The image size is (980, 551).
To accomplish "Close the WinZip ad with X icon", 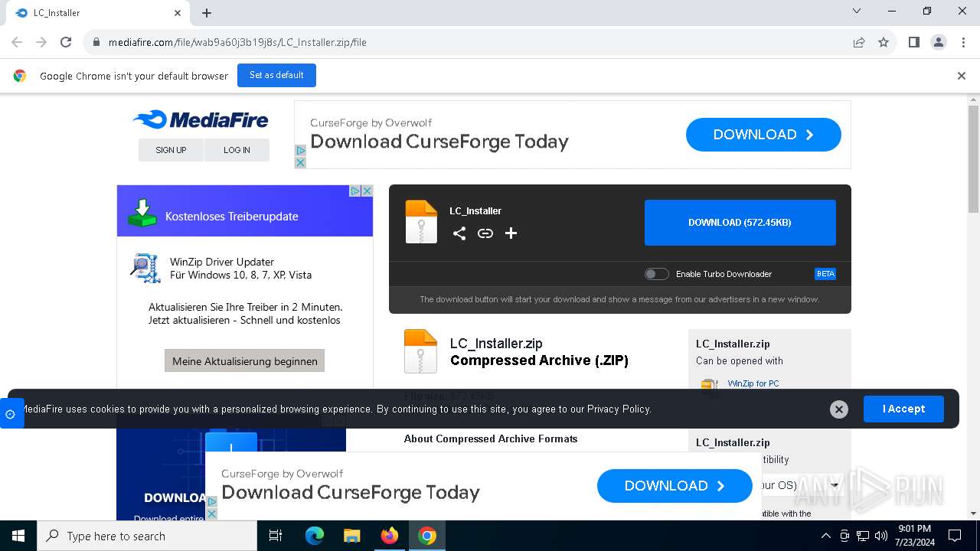I will click(x=367, y=191).
